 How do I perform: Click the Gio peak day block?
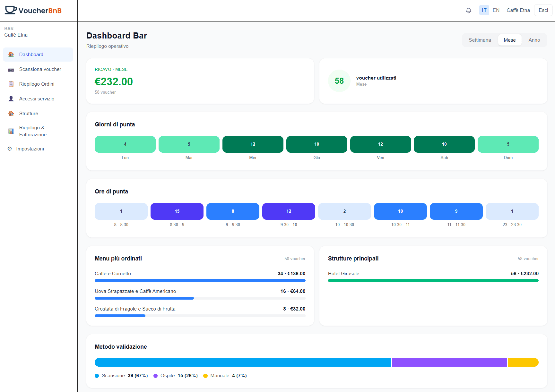[x=317, y=144]
